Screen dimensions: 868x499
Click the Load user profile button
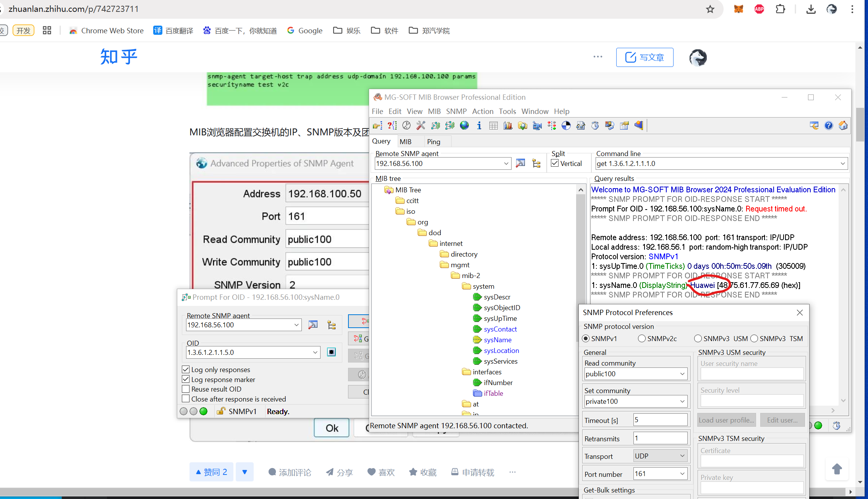tap(726, 419)
